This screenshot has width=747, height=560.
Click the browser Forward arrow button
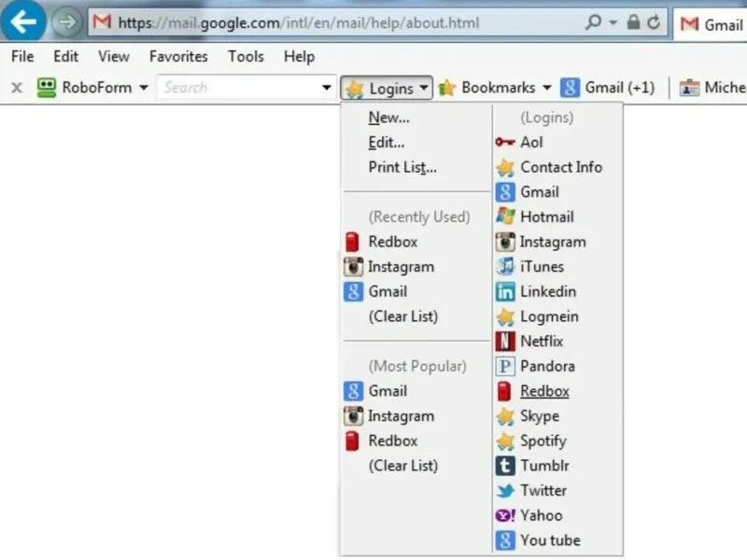coord(66,21)
